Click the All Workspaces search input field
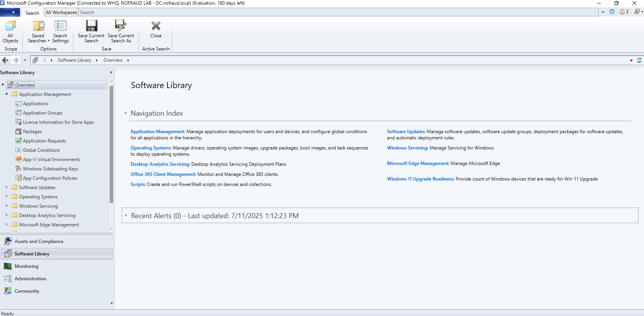 [x=338, y=12]
